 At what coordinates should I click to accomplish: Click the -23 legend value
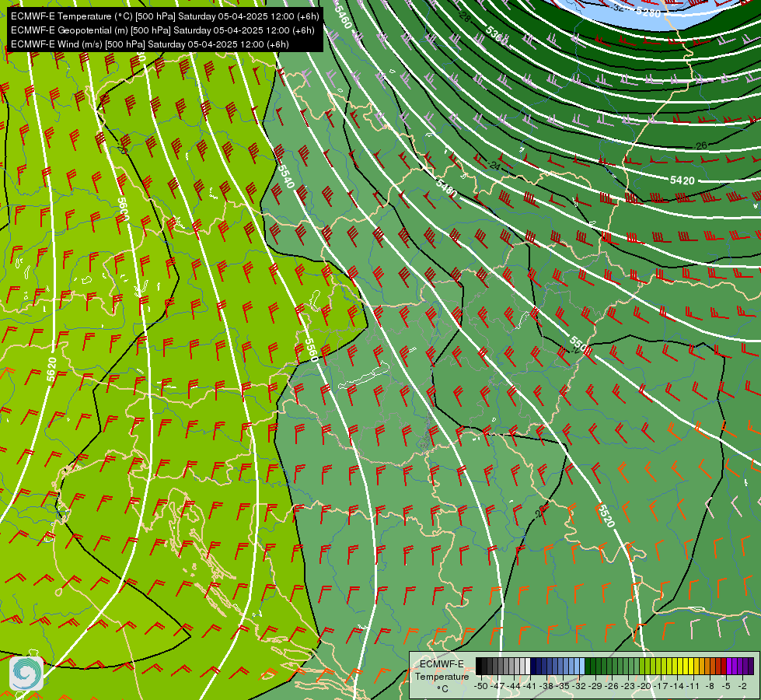(629, 686)
